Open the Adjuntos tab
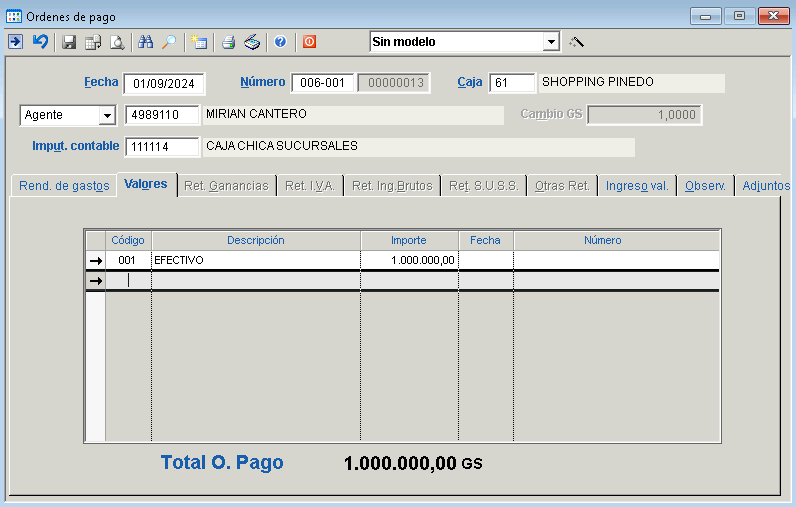This screenshot has width=796, height=507. (x=766, y=186)
